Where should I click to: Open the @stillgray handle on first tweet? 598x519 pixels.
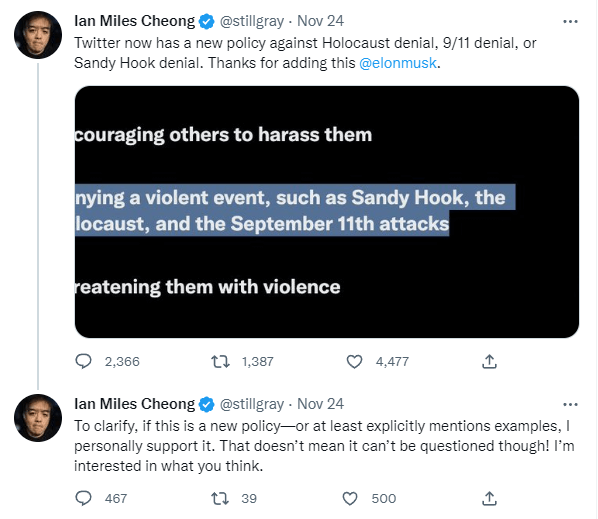point(252,21)
